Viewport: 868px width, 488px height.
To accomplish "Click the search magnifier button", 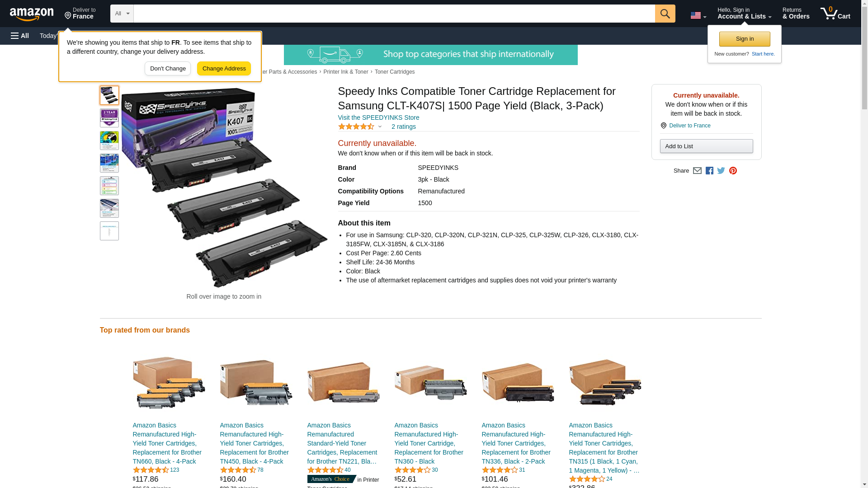I will [665, 14].
